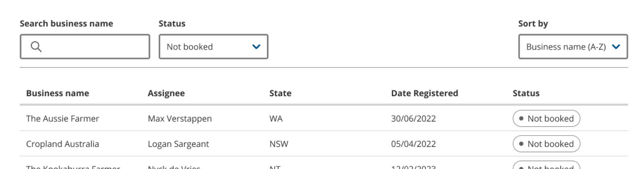Click the Status dropdown chevron arrow
Screen dimensions: 644x169
tap(256, 47)
